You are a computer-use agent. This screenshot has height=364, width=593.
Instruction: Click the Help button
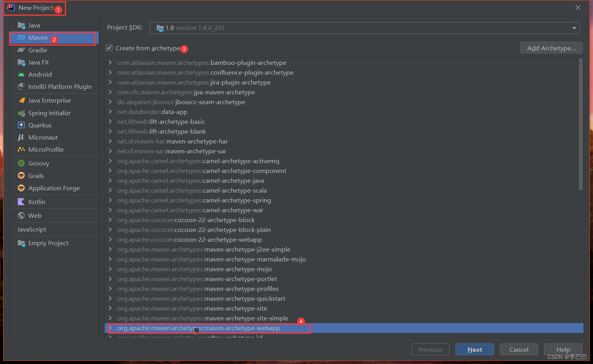pos(563,349)
